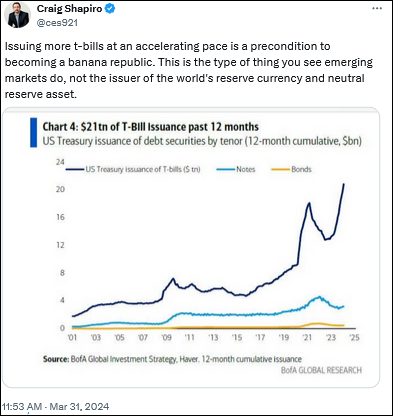Click the 2021 T-bill peak on chart
Screen dimensions: 393x416
point(309,203)
